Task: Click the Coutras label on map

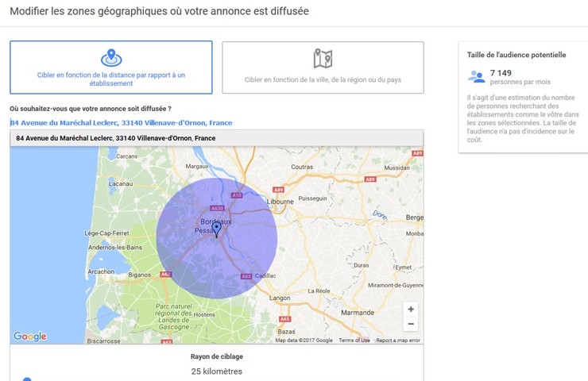Action: coord(302,167)
